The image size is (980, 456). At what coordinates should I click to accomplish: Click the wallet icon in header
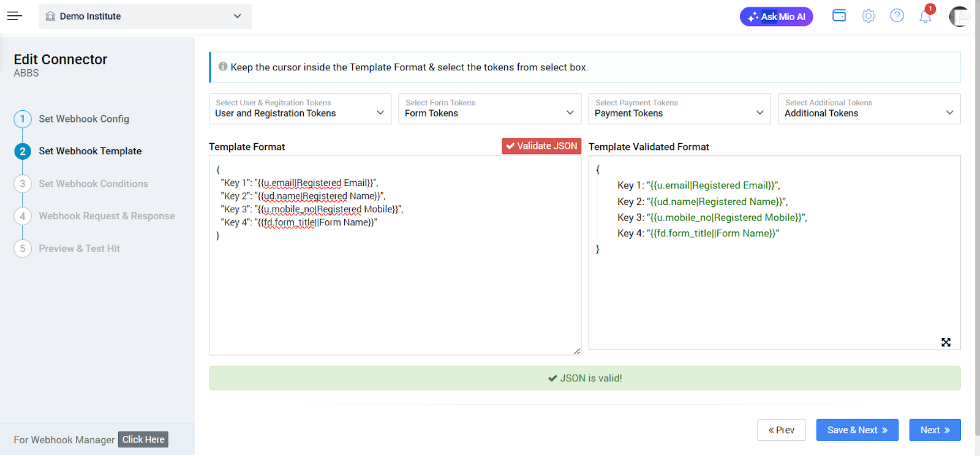coord(839,16)
